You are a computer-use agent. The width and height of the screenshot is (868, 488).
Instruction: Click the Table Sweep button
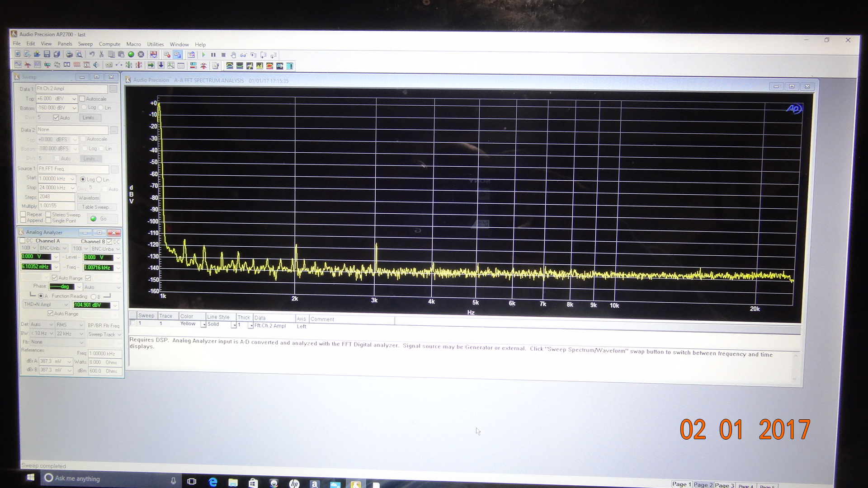pyautogui.click(x=97, y=207)
